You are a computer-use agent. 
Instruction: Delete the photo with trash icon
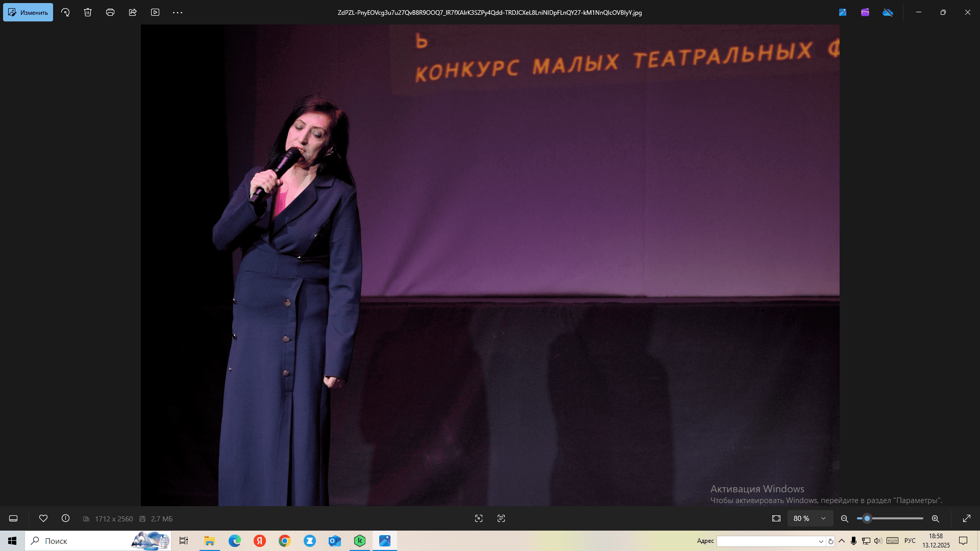(x=88, y=12)
